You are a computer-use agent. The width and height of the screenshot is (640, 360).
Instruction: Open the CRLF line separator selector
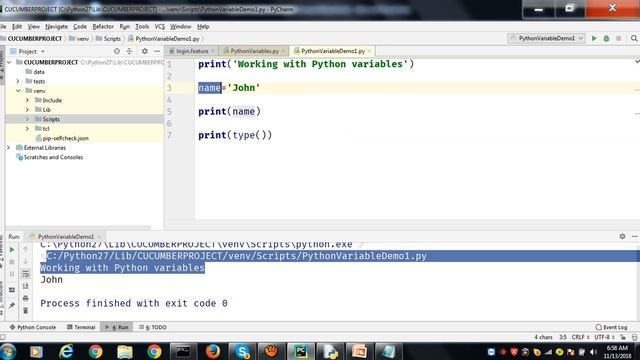coord(580,337)
